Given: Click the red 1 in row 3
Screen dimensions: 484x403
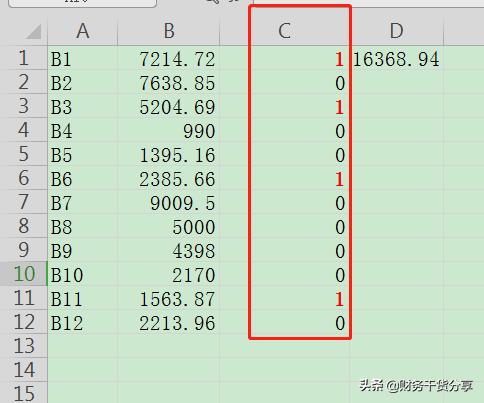Looking at the screenshot, I should [x=339, y=107].
